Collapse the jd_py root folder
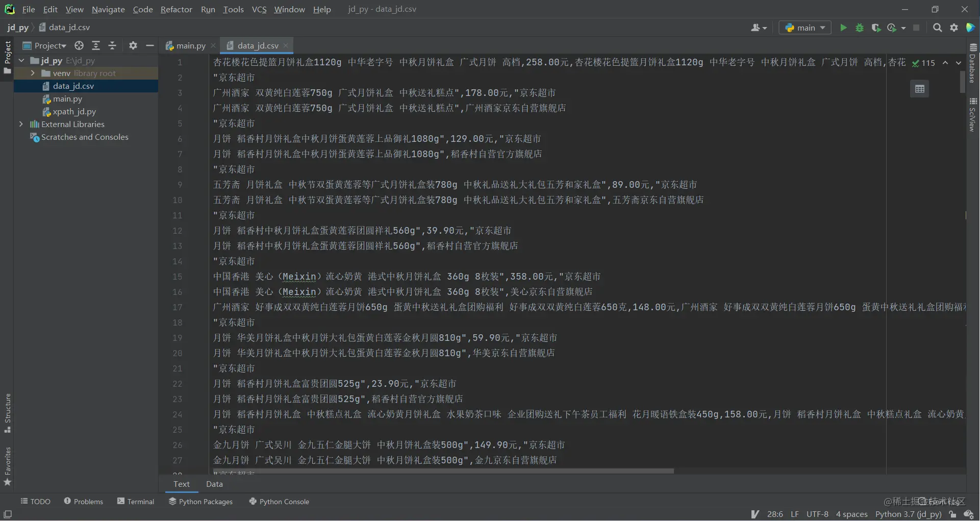This screenshot has height=521, width=980. tap(21, 60)
